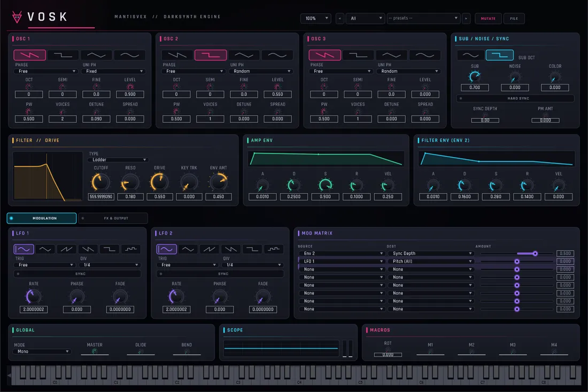The height and width of the screenshot is (392, 588).
Task: Select the triangle waveform for OSC 2
Action: 244,55
